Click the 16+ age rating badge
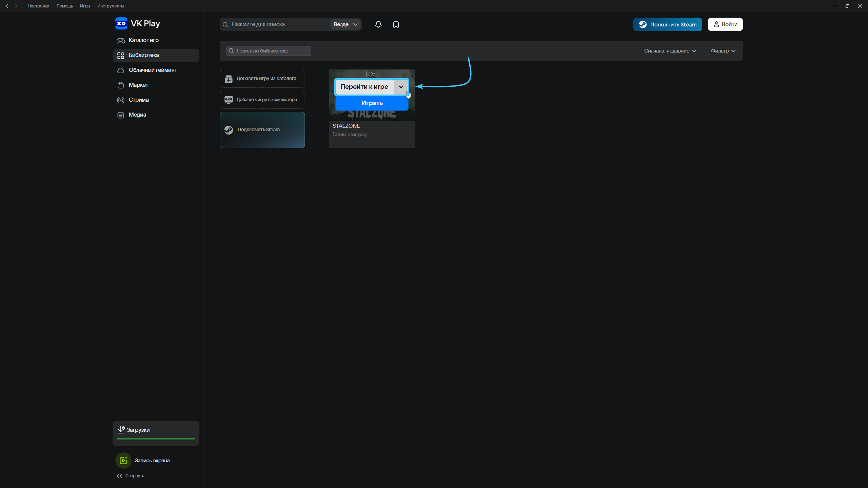Screen dimensions: 868x488 (x=372, y=73)
